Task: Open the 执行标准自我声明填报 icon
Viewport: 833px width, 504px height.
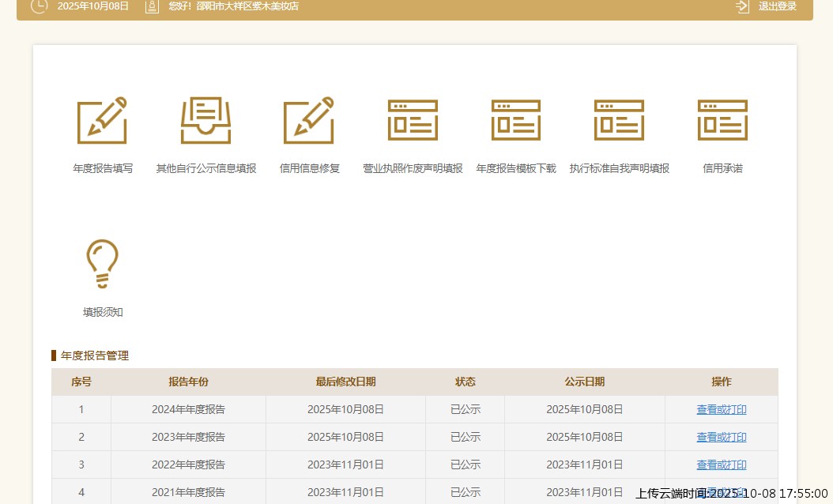Action: pos(619,121)
